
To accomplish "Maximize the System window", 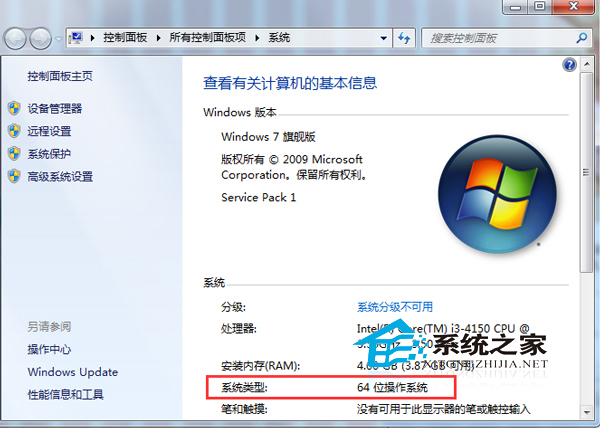I will (x=540, y=7).
